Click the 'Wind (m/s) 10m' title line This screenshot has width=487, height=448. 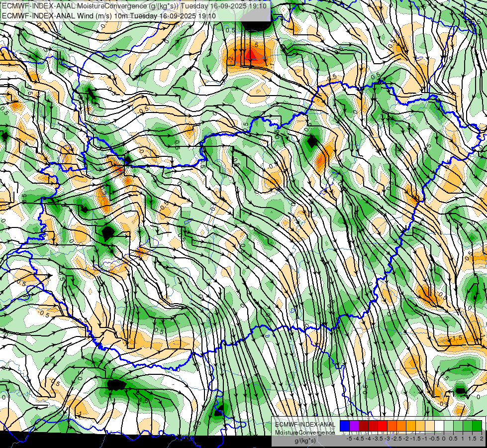109,15
